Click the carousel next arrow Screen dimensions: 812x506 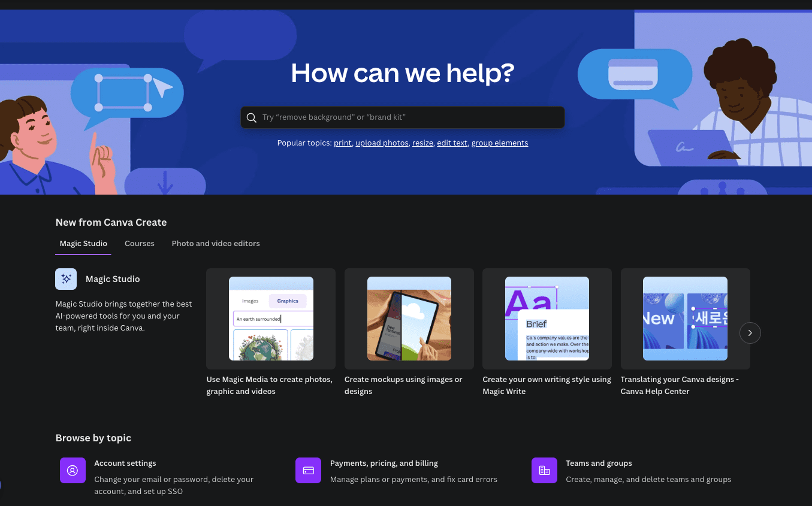pos(750,332)
